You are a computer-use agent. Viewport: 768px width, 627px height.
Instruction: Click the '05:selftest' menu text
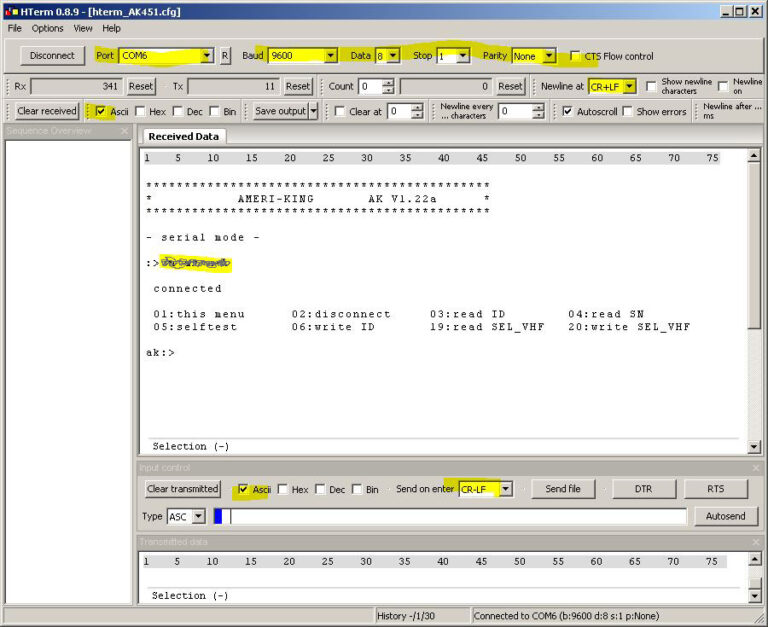(195, 327)
